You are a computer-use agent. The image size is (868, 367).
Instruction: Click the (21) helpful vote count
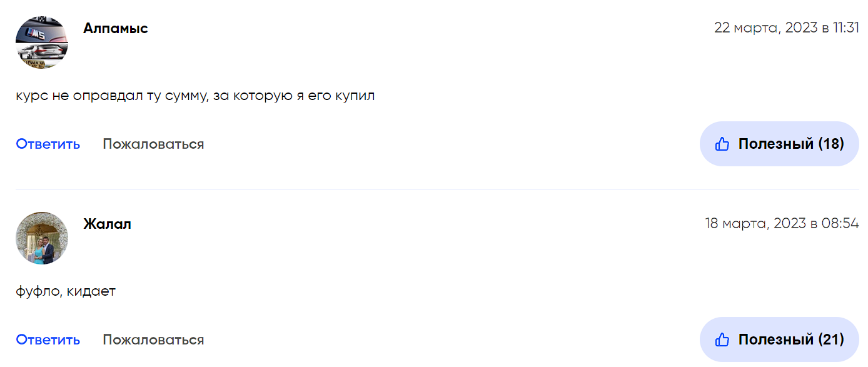click(x=831, y=339)
